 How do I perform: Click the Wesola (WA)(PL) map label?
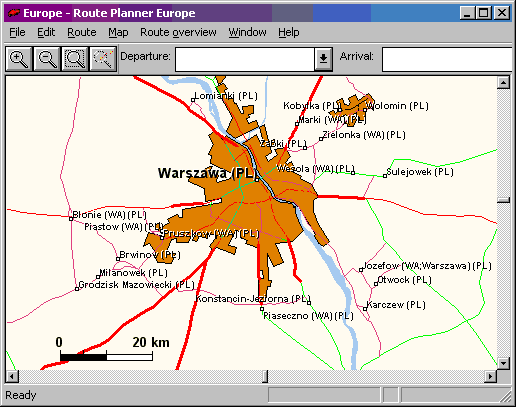(315, 169)
